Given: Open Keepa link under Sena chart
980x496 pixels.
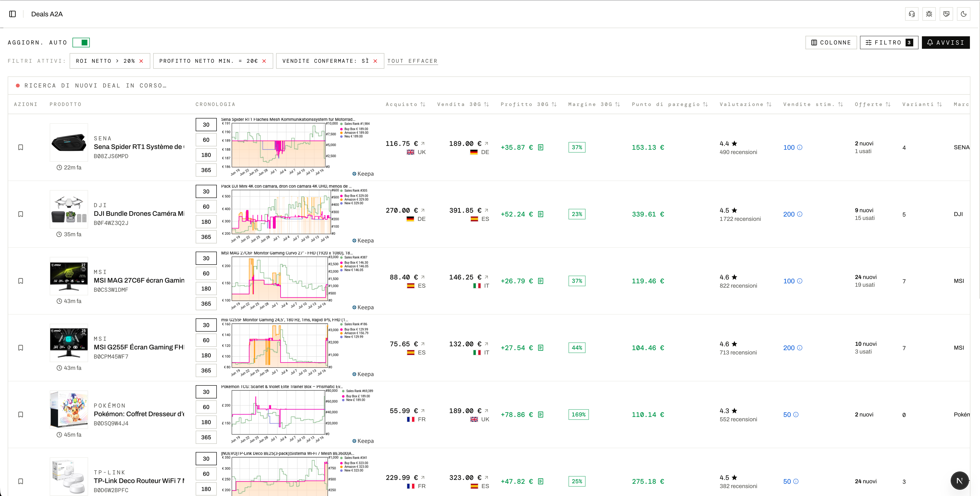Looking at the screenshot, I should point(363,174).
